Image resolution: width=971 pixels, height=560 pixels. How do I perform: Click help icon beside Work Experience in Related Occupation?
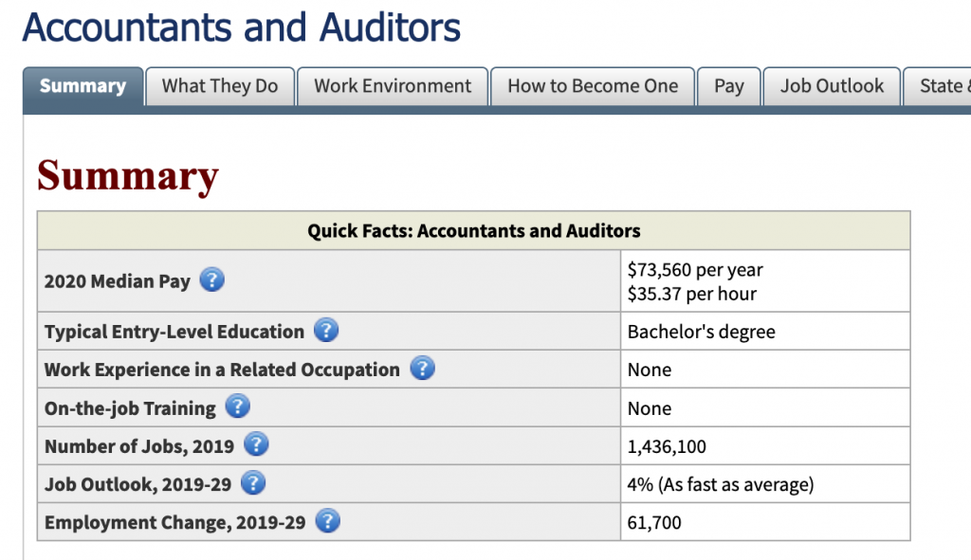[422, 369]
